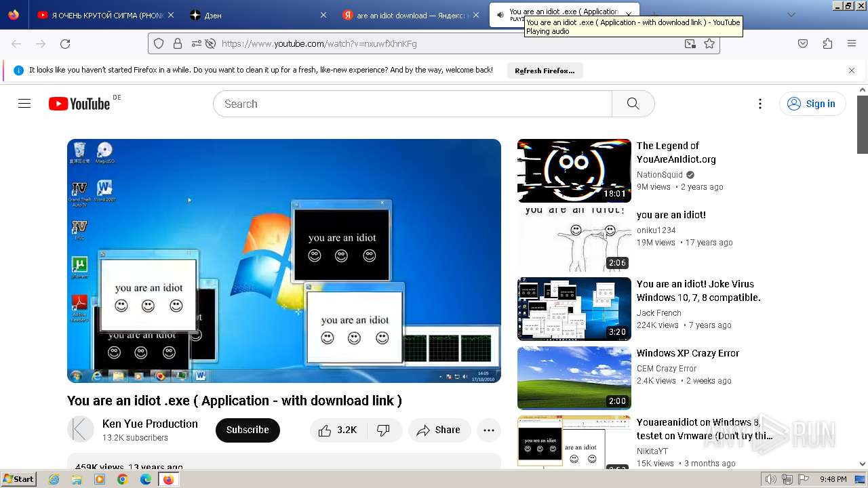Image resolution: width=868 pixels, height=488 pixels.
Task: Focus the YouTube search field
Action: pos(412,104)
